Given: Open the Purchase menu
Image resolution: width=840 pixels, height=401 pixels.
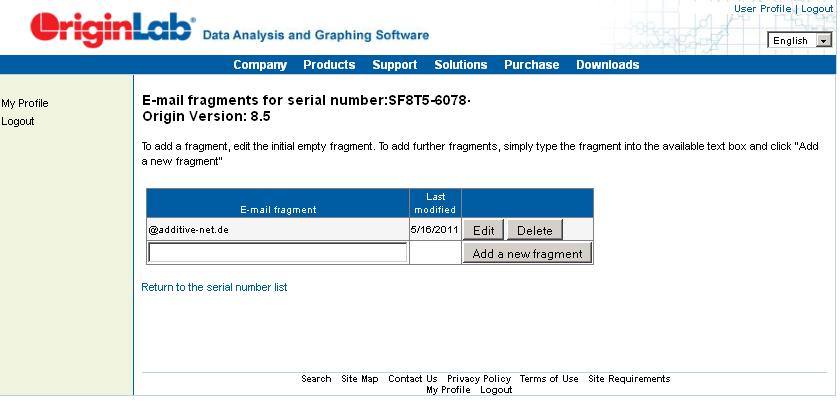Looking at the screenshot, I should [531, 65].
